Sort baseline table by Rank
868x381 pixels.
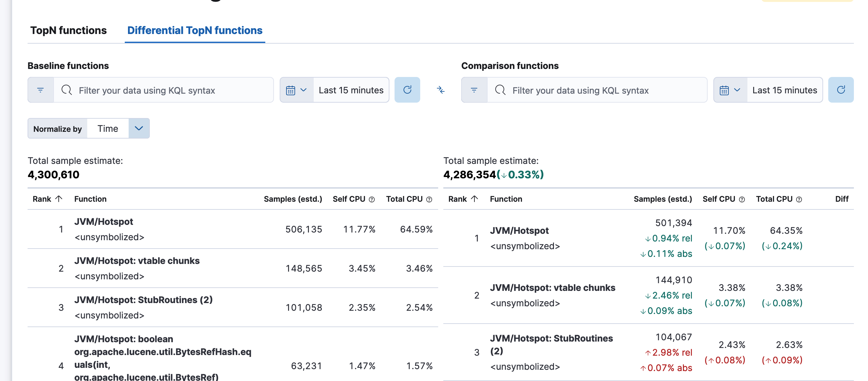[47, 199]
